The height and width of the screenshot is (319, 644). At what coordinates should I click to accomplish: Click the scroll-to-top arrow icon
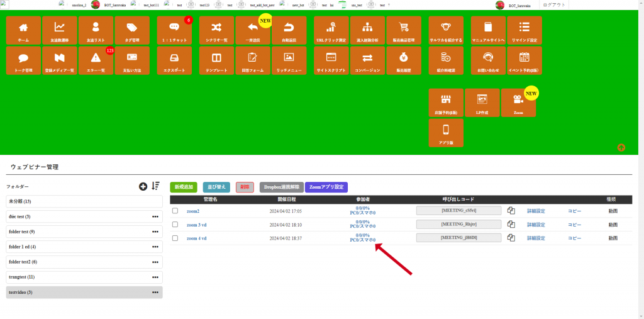[x=621, y=148]
